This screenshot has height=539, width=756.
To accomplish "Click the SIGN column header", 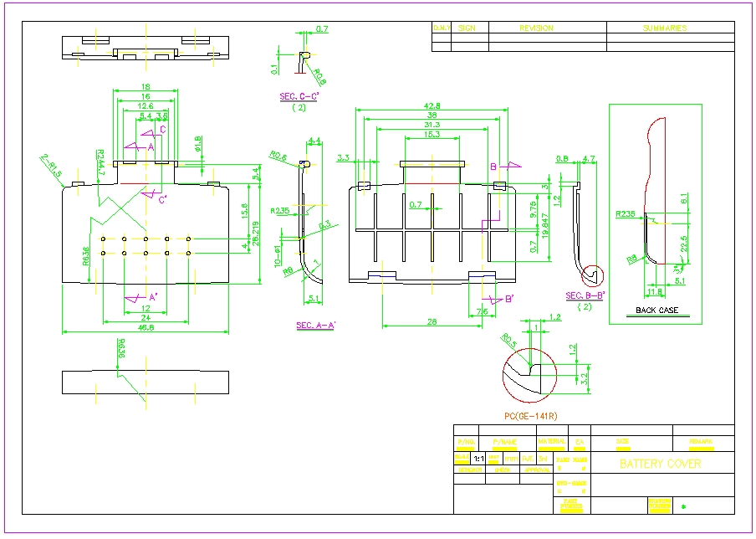I will tap(467, 28).
